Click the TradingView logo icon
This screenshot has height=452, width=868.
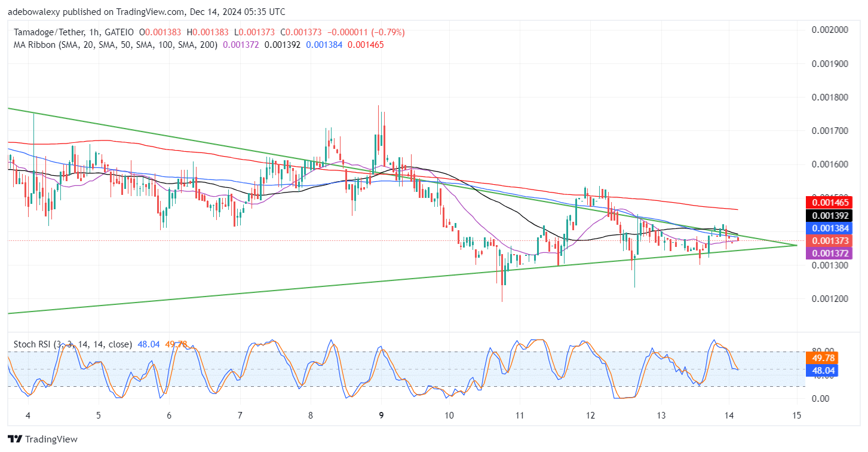[x=14, y=439]
